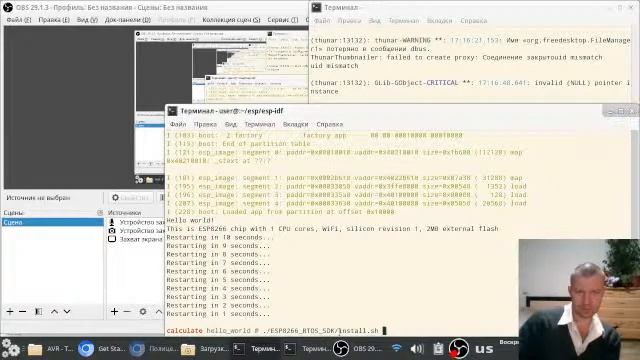Open scene filters in the Сцены toolbar
The width and height of the screenshot is (640, 360).
point(38,311)
